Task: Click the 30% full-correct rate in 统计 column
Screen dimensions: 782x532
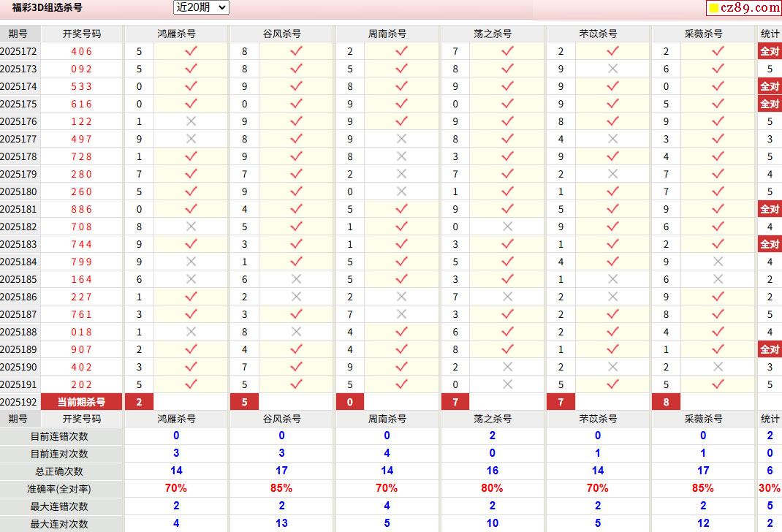Action: click(770, 488)
